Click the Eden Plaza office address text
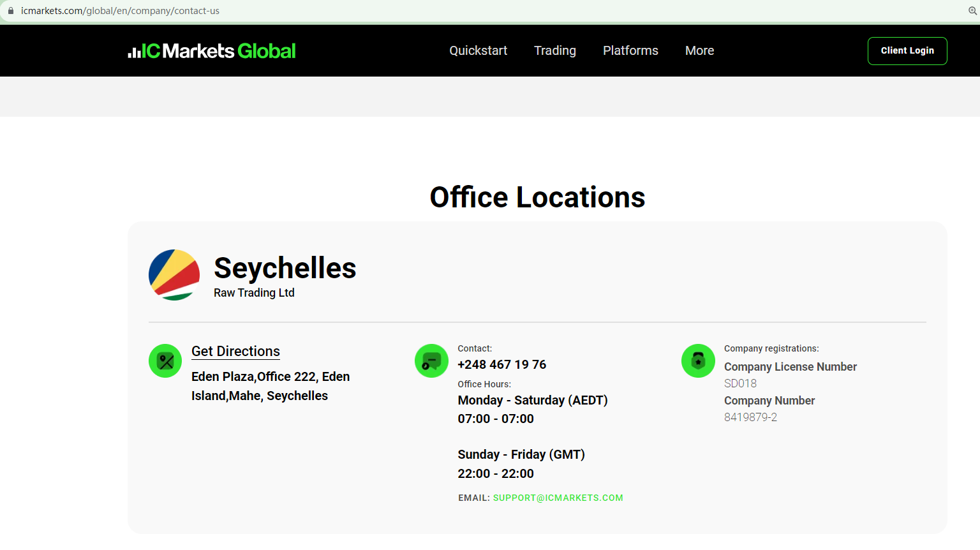This screenshot has width=980, height=550. tap(271, 386)
